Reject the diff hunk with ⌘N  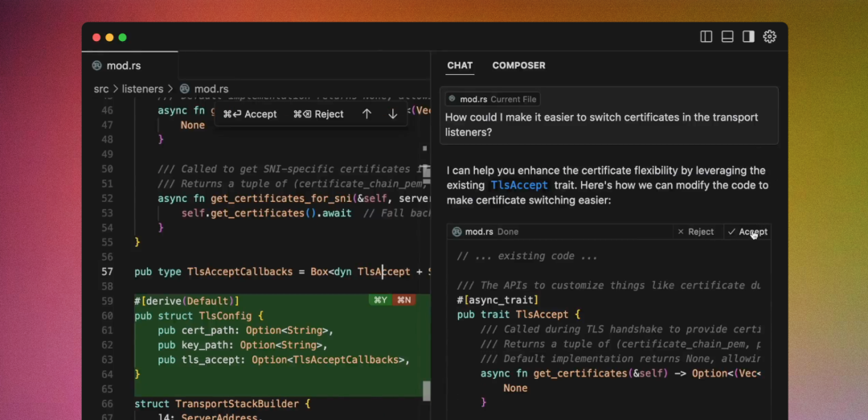pyautogui.click(x=404, y=300)
